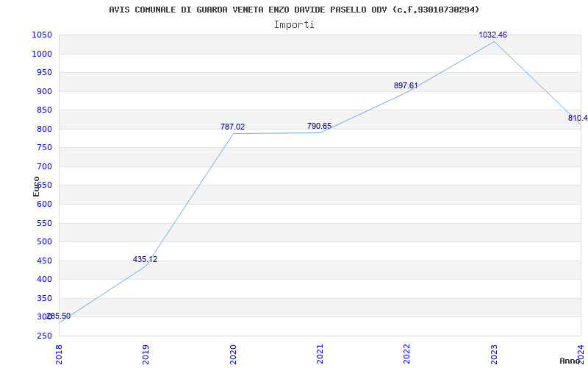Click the 250 y-axis tick label
Screen dimensions: 588x368
[x=44, y=336]
